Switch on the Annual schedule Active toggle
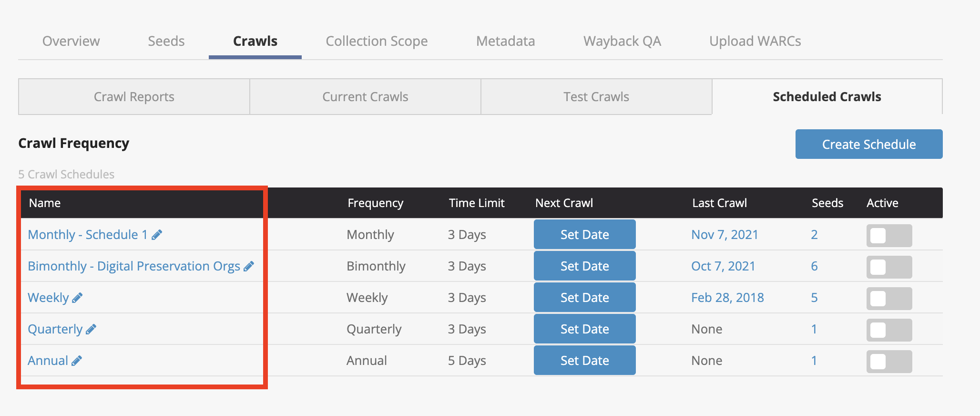This screenshot has width=980, height=416. click(x=889, y=361)
